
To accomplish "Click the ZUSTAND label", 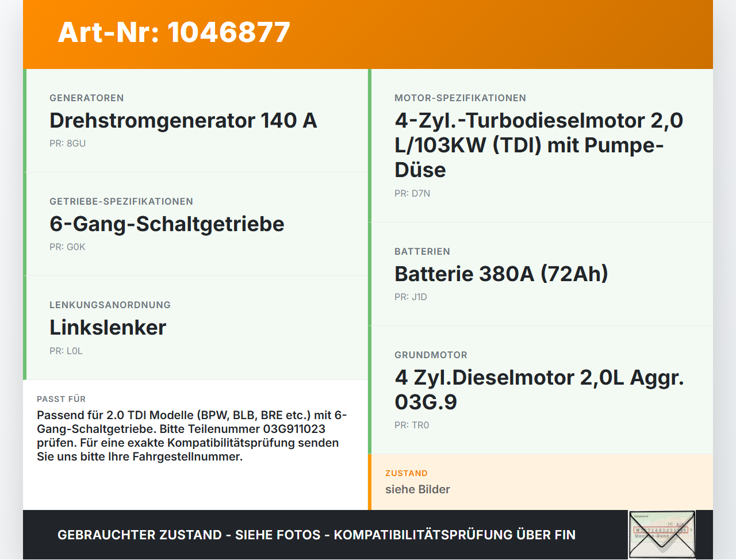I will click(x=406, y=473).
